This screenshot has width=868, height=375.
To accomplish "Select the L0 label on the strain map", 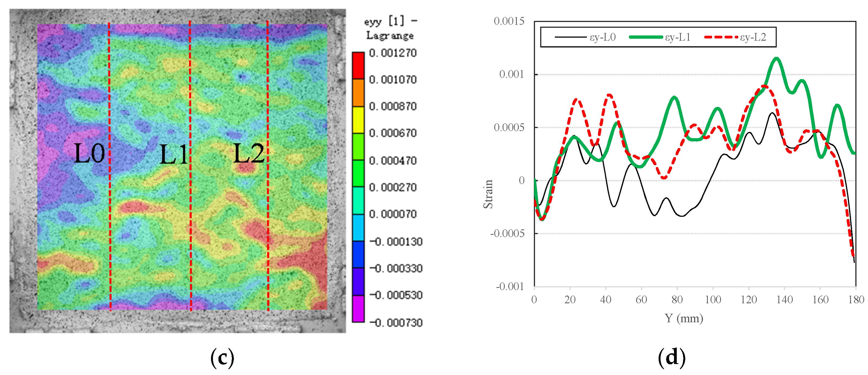I will pyautogui.click(x=89, y=154).
